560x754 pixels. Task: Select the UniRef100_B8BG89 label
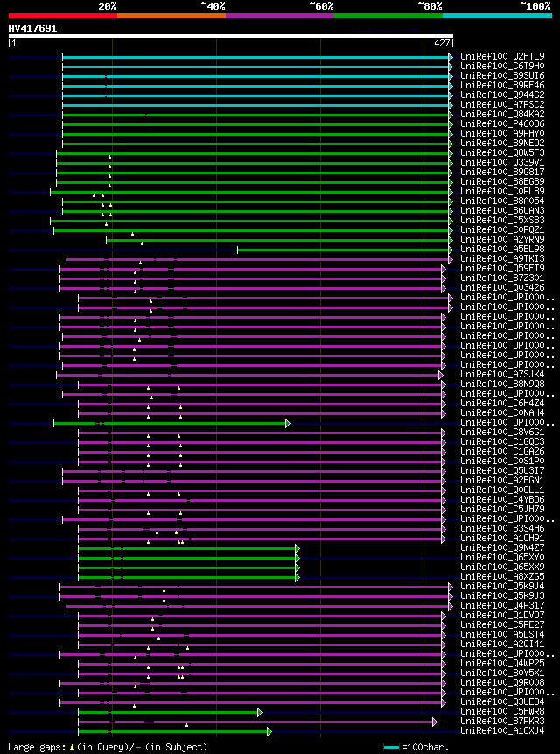[x=502, y=182]
